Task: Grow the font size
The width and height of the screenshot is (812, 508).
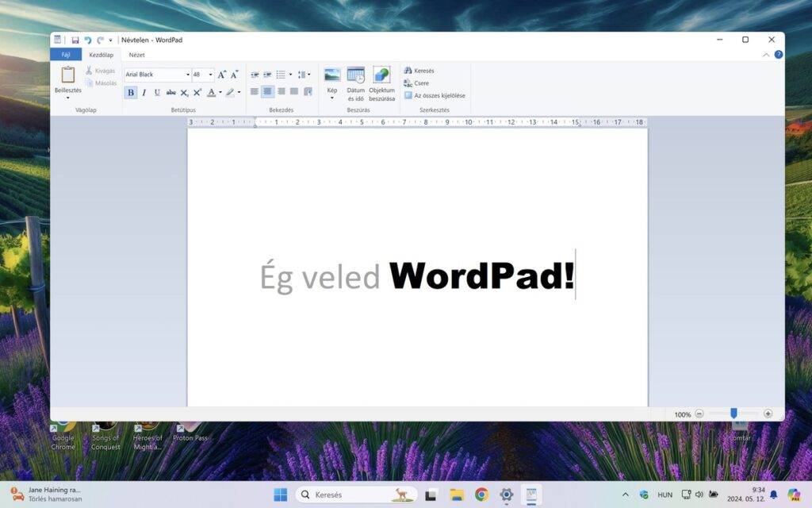Action: click(x=222, y=75)
